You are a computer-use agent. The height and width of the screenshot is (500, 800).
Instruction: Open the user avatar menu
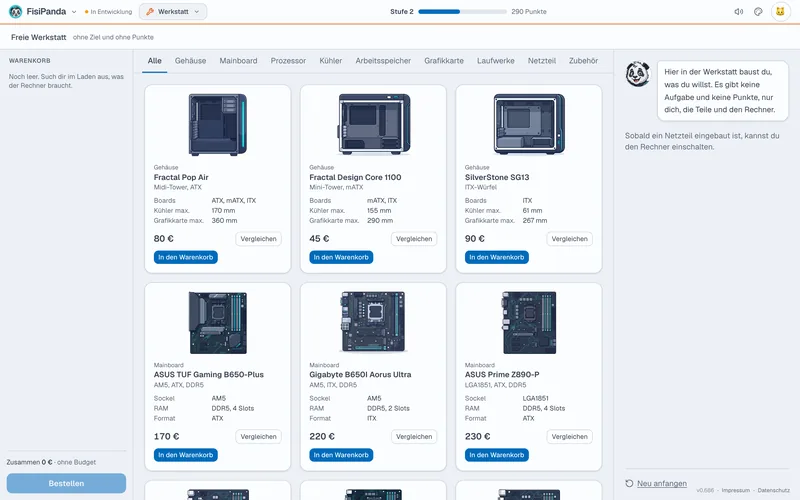(x=780, y=11)
